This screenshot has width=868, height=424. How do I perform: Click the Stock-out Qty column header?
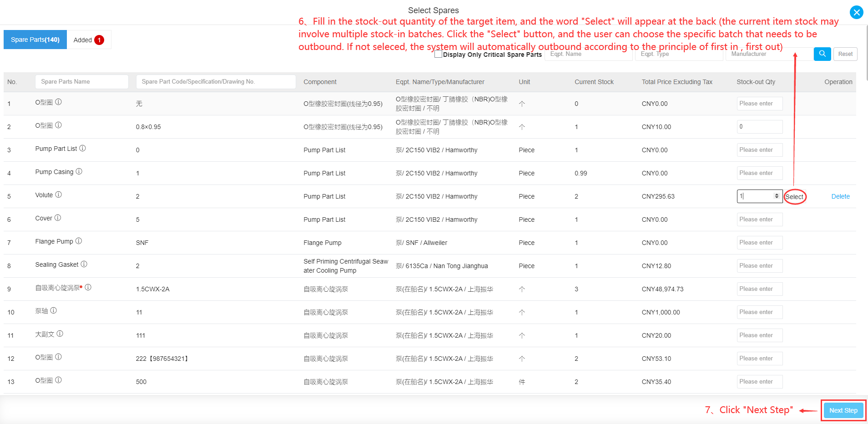coord(756,82)
